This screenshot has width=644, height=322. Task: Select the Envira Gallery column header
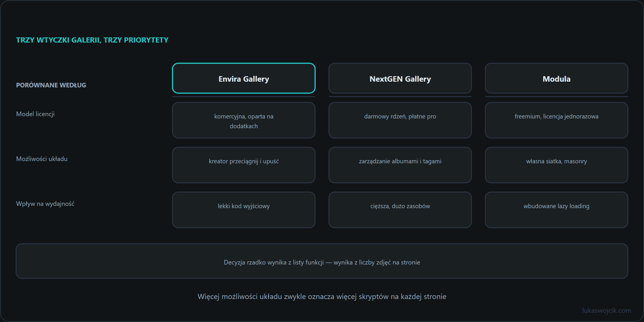[x=244, y=78]
